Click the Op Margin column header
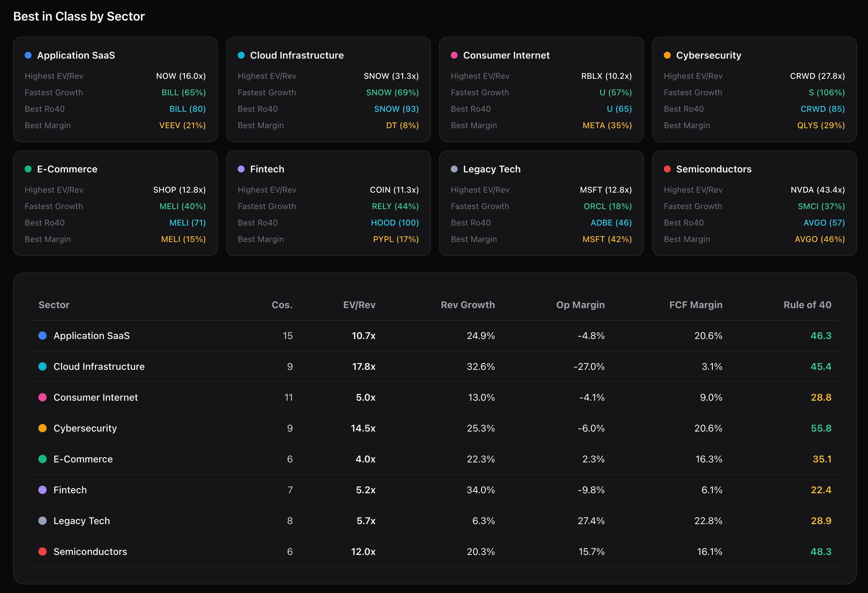868x593 pixels. click(580, 305)
